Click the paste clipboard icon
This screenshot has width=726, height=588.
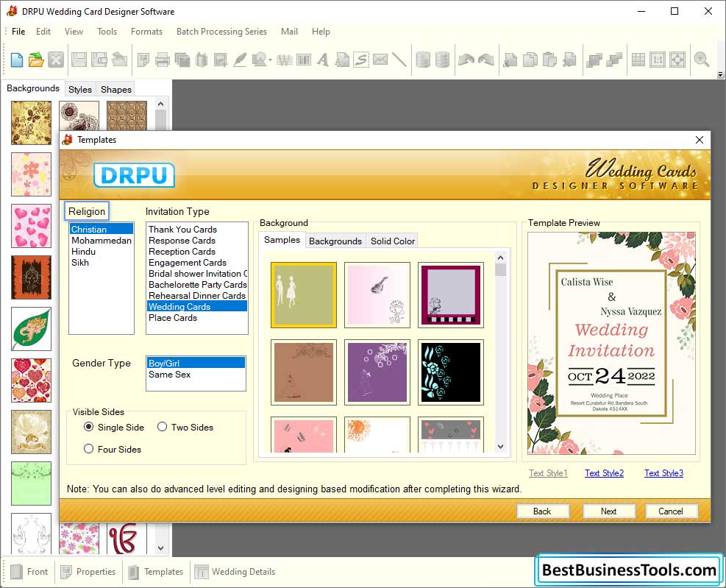click(x=549, y=60)
